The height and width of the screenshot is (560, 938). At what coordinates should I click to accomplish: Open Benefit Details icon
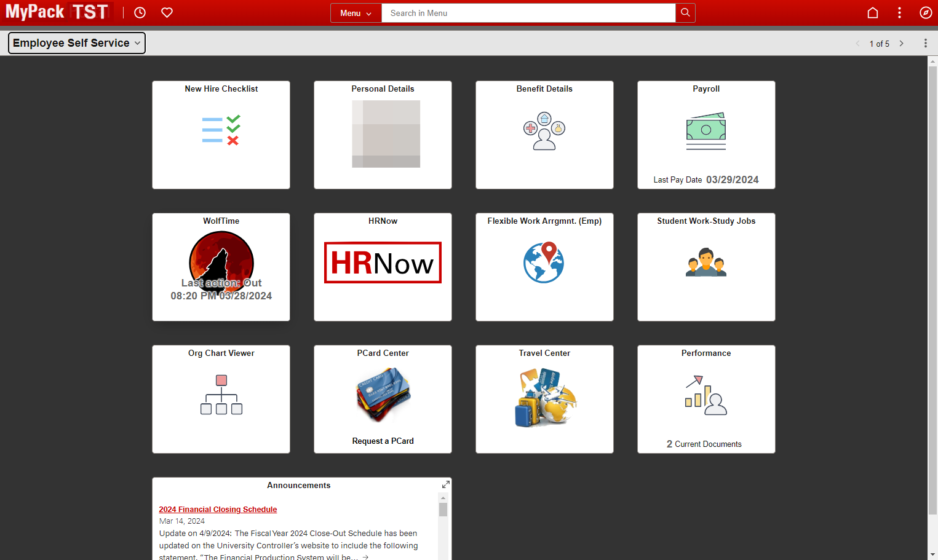(x=544, y=131)
